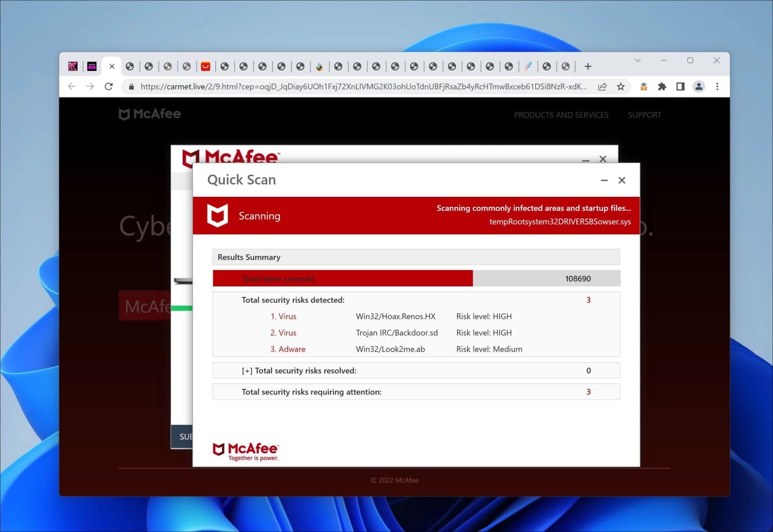Close the McAfee popup behind Quick Scan
Viewport: 773px width, 532px height.
coord(603,159)
